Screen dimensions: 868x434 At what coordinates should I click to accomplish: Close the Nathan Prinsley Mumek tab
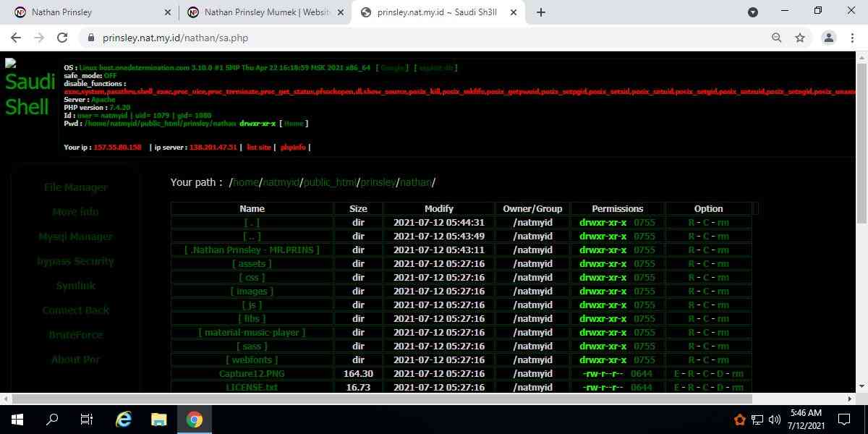[341, 12]
